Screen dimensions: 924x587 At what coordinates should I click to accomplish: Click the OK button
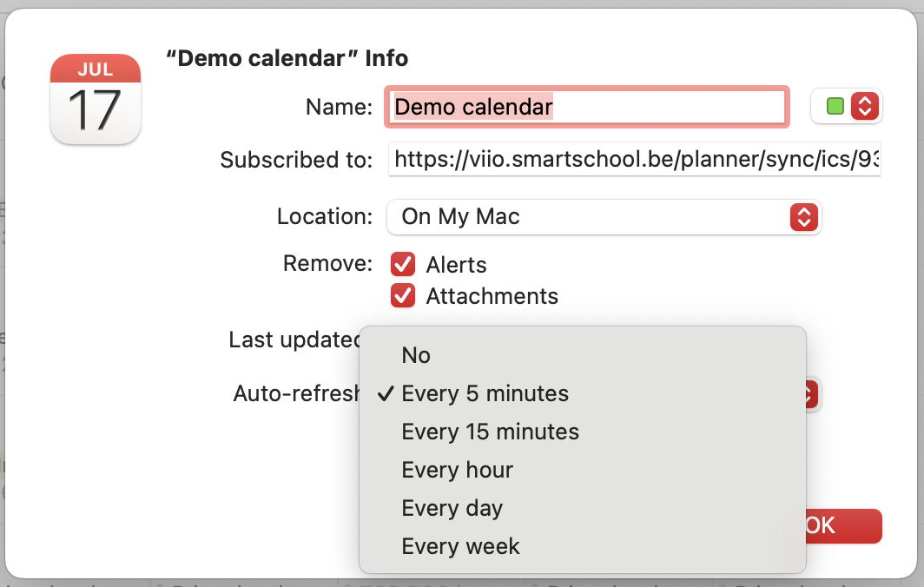843,525
